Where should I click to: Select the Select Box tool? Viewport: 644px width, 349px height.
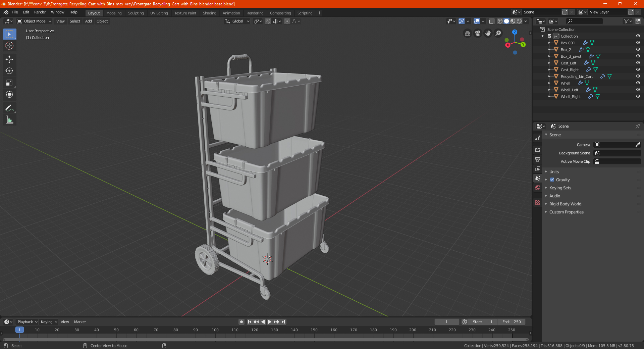pos(9,34)
